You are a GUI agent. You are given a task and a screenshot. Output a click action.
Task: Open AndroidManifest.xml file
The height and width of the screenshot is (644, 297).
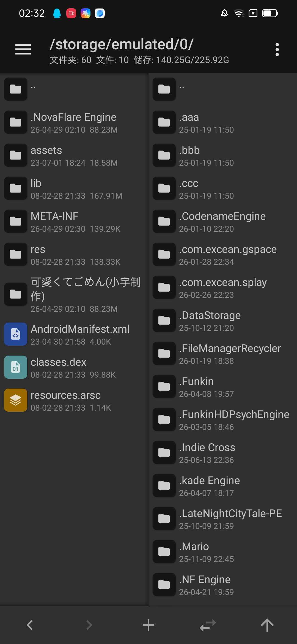(80, 334)
